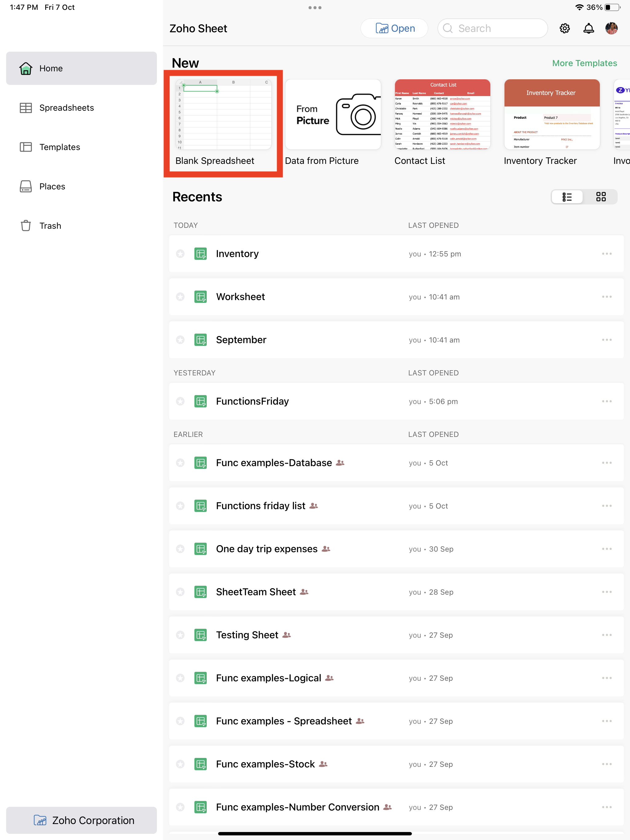This screenshot has width=630, height=840.
Task: Tap the Home icon in sidebar
Action: point(26,68)
